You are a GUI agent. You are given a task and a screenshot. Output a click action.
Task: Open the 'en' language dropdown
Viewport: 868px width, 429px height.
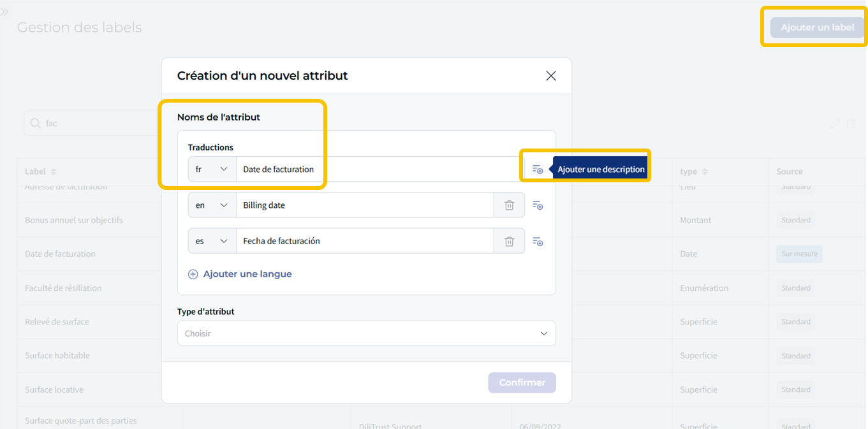(212, 205)
